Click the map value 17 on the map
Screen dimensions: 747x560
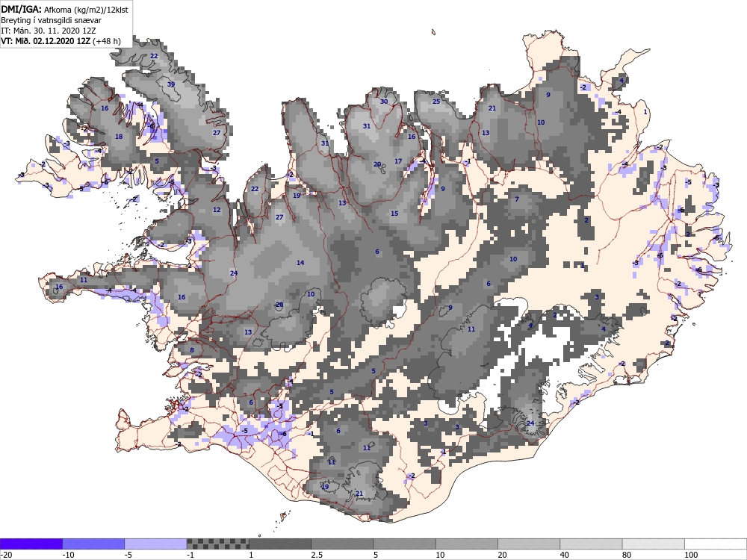click(x=398, y=161)
